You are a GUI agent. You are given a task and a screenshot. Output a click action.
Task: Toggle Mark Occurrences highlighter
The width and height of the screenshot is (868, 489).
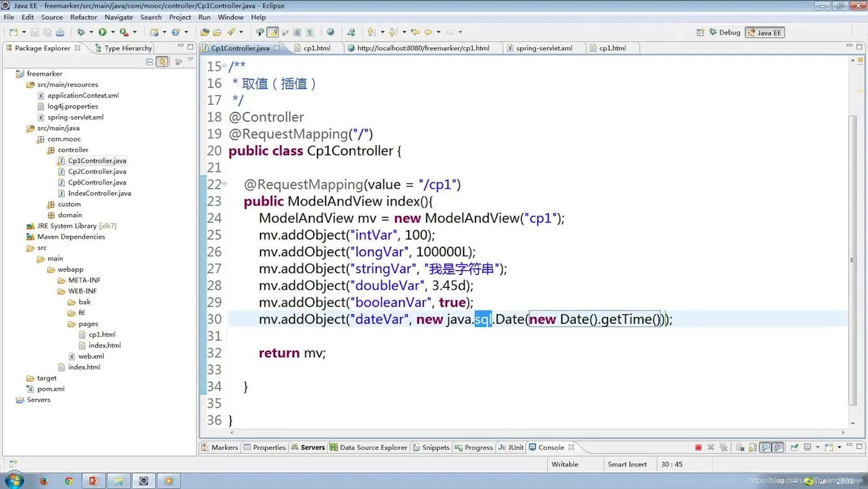click(x=273, y=32)
